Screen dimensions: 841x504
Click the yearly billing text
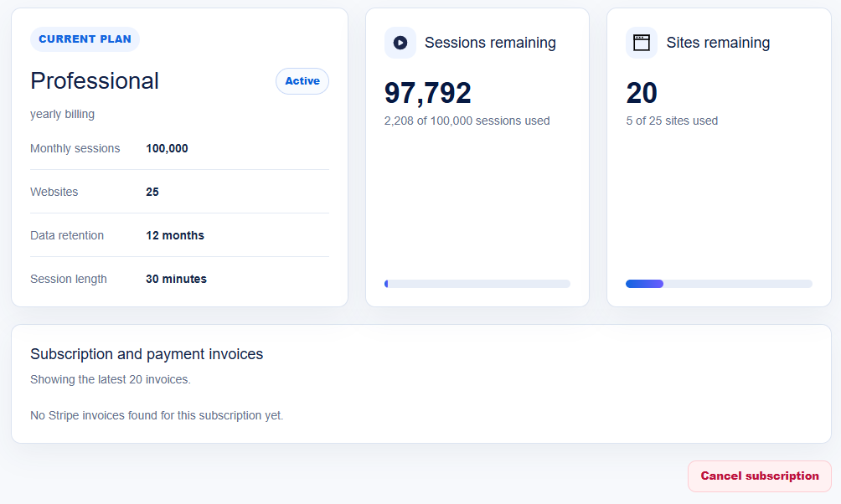(x=62, y=114)
